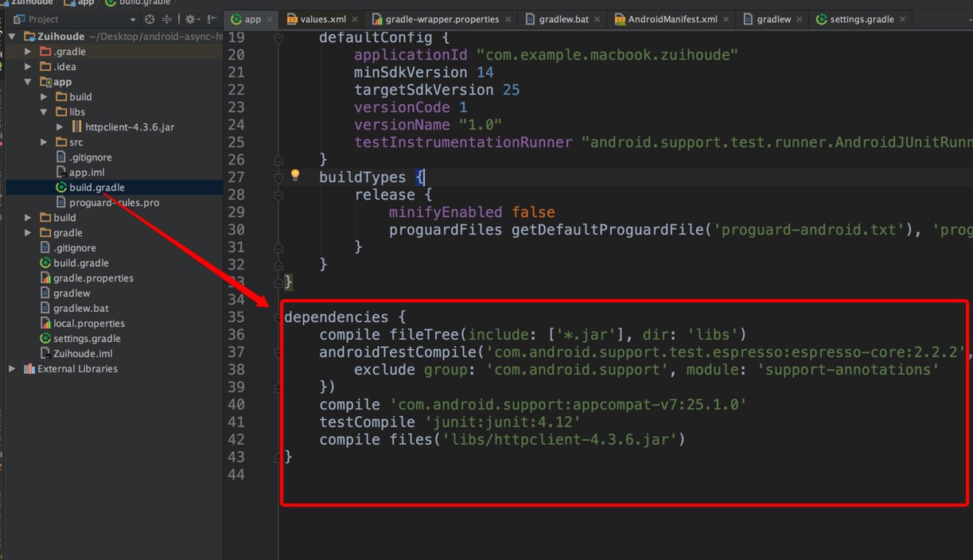Place cursor on the minSdkVersion 14 line
The height and width of the screenshot is (560, 973).
pyautogui.click(x=424, y=72)
